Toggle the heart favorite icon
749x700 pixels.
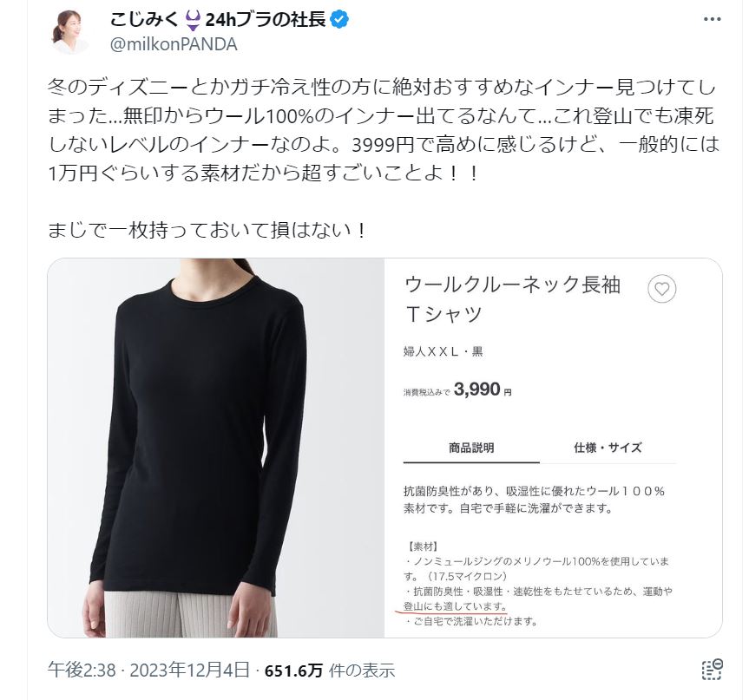pos(661,289)
